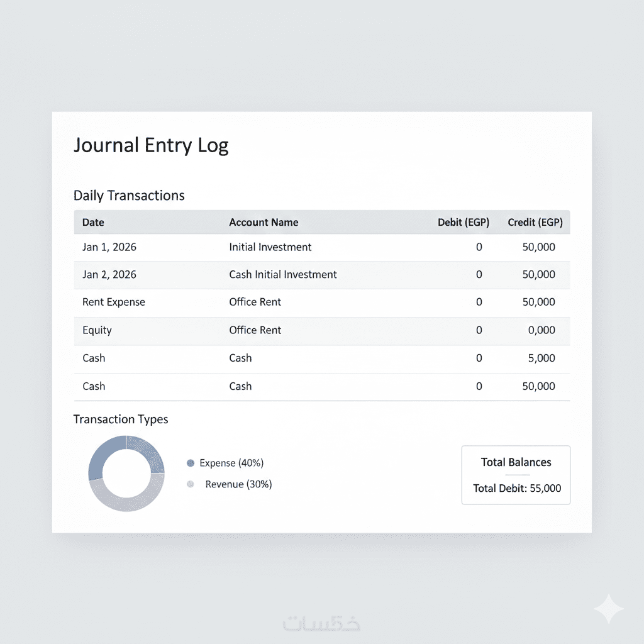
Task: Select the Equity row entry
Action: point(97,330)
